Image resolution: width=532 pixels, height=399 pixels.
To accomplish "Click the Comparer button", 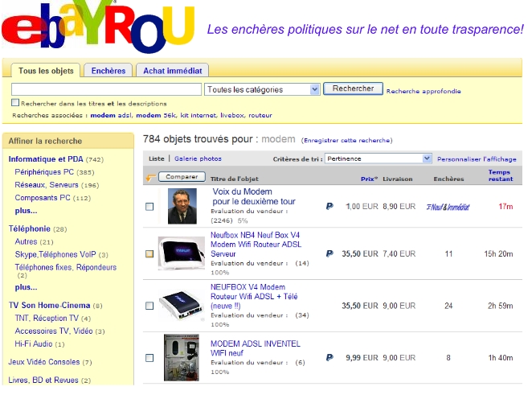I will tap(182, 177).
